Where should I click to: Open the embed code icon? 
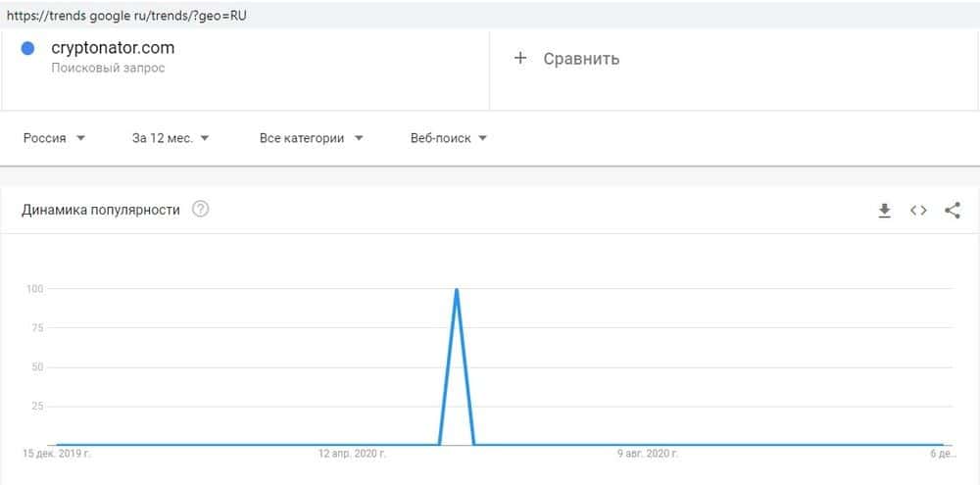[918, 210]
